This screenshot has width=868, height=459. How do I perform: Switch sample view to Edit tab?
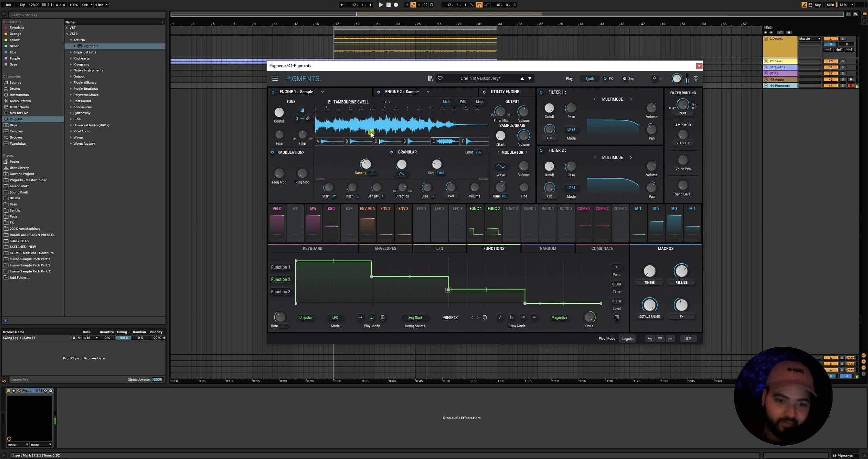tap(463, 102)
